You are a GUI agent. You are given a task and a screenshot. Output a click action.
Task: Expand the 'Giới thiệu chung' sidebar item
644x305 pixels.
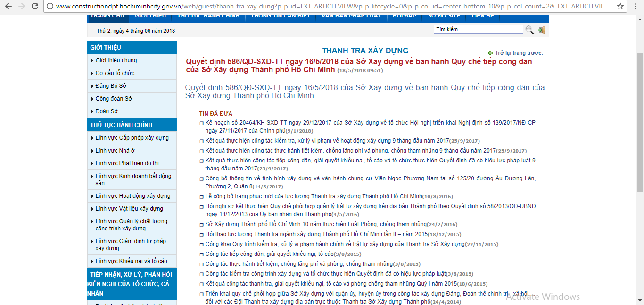tap(116, 60)
